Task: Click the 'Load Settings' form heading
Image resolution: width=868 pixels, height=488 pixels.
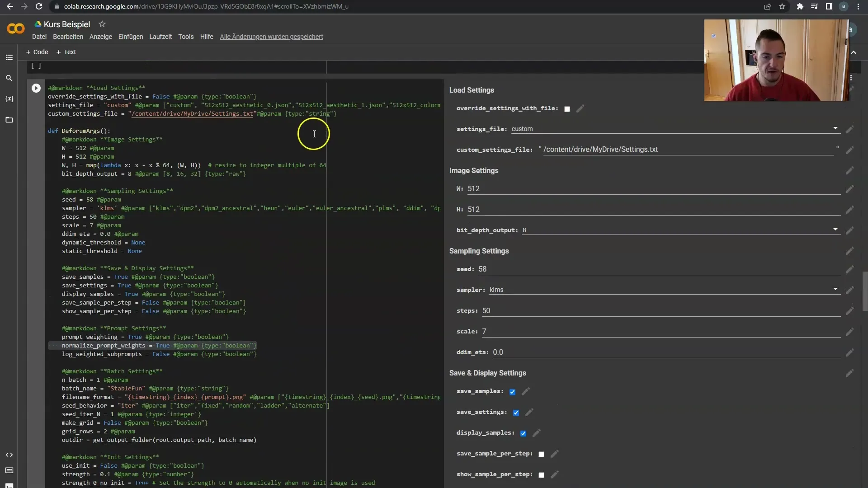Action: (x=472, y=90)
